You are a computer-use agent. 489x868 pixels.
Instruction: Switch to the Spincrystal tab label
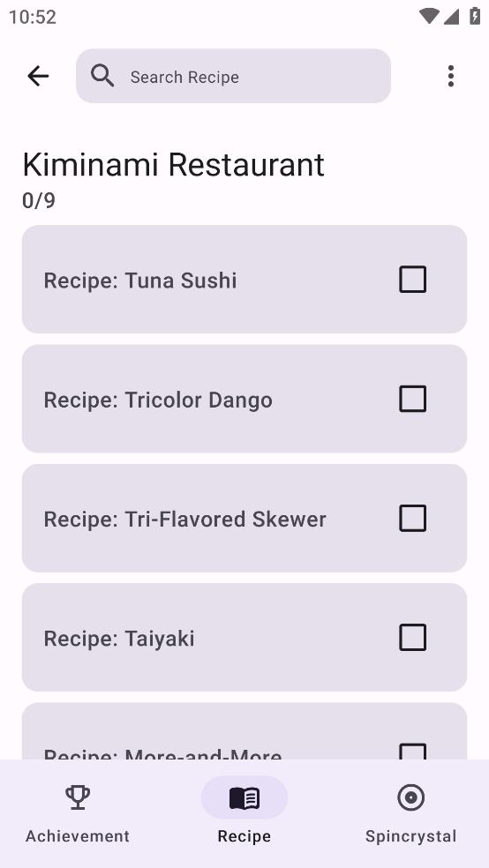pyautogui.click(x=411, y=836)
